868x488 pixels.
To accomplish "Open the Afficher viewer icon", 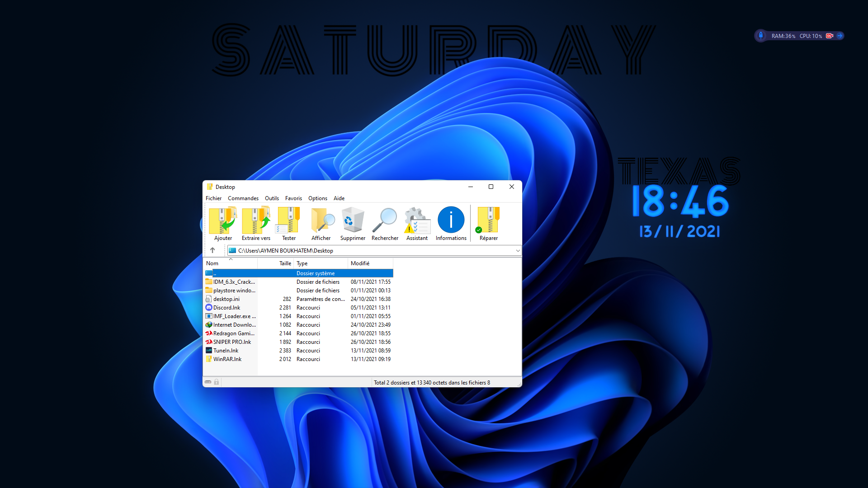I will 321,221.
